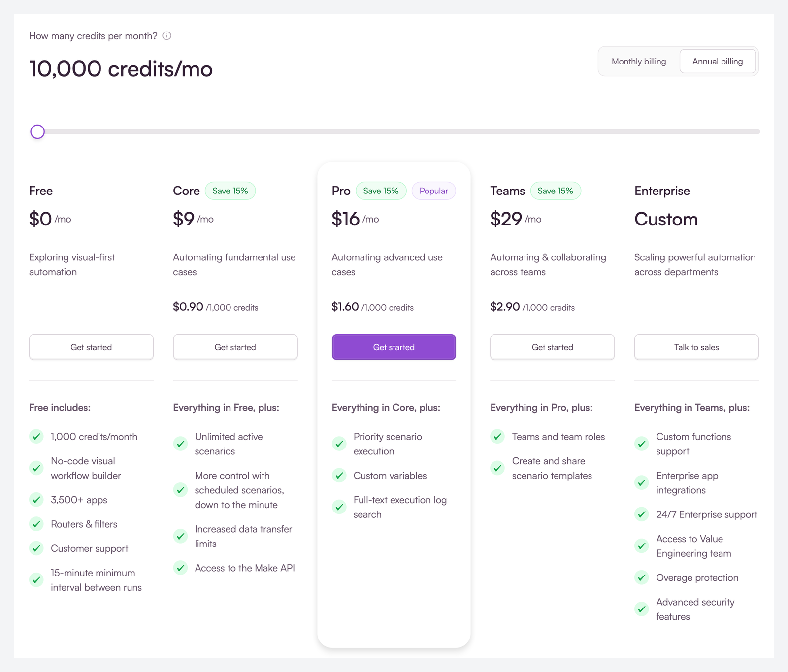Screen dimensions: 788x672
Task: Click checkmark beside Custom functions support
Action: (642, 444)
